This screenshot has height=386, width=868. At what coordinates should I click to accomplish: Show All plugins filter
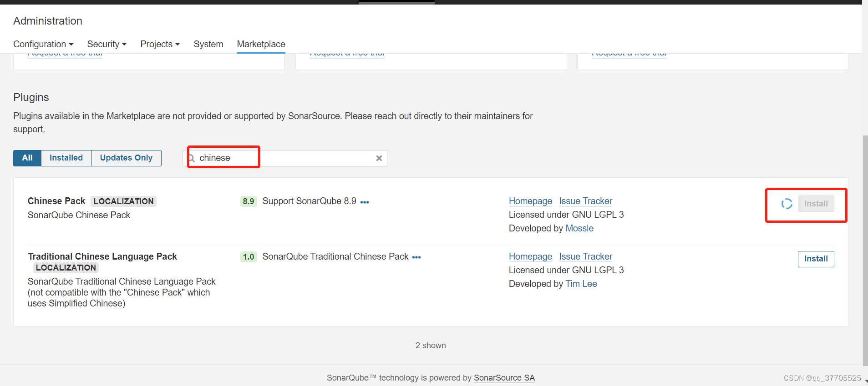(27, 158)
